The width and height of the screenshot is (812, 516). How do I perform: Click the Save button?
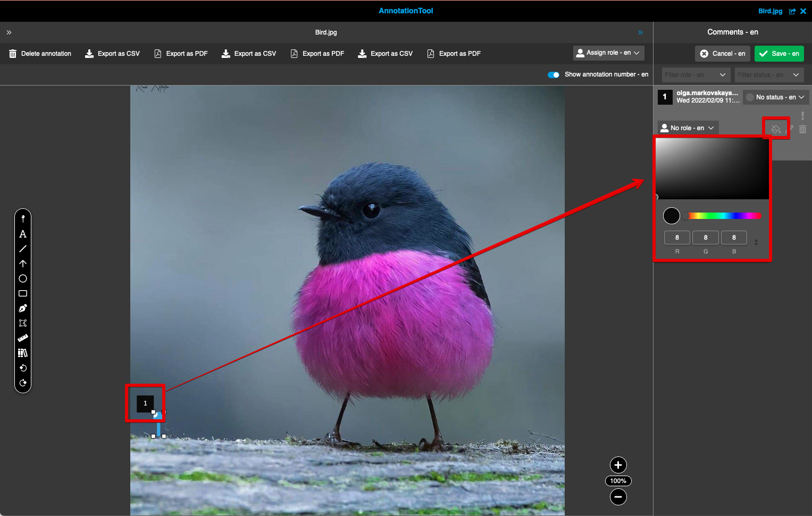pos(779,53)
